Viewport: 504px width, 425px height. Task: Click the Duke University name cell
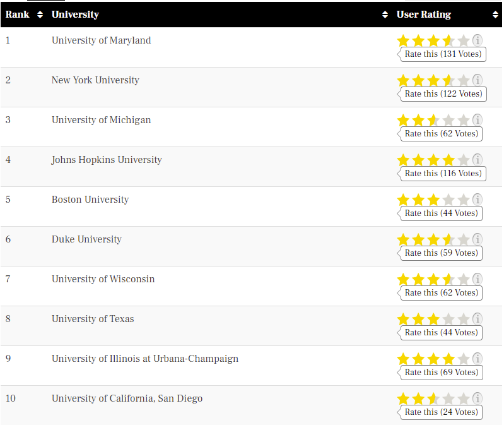point(86,239)
